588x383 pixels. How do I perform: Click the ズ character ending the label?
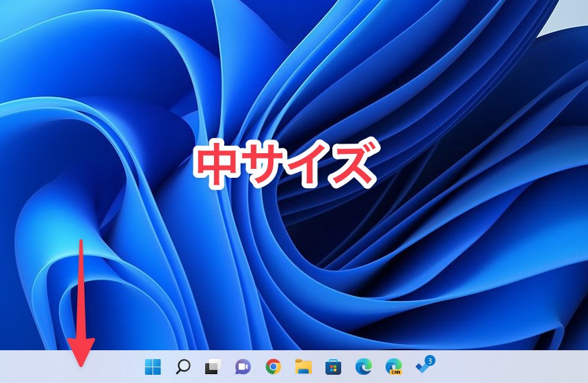click(354, 164)
